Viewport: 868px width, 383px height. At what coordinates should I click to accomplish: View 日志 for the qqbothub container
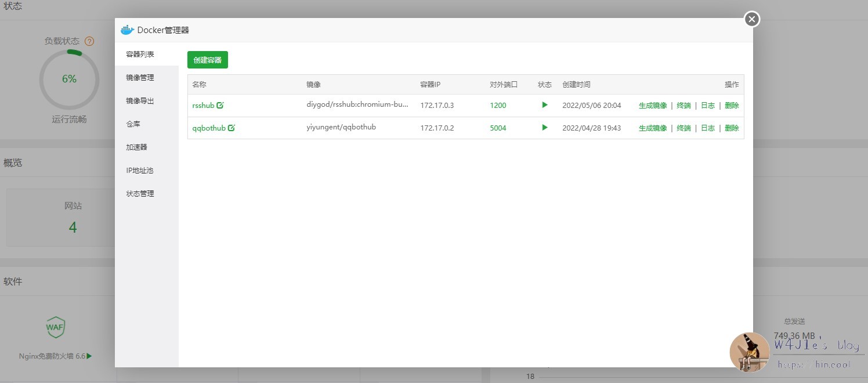point(708,128)
